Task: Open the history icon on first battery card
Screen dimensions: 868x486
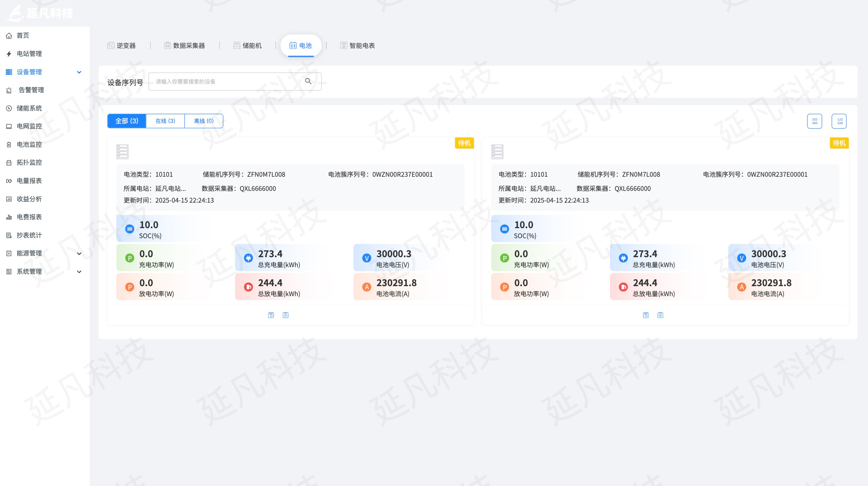Action: click(271, 315)
